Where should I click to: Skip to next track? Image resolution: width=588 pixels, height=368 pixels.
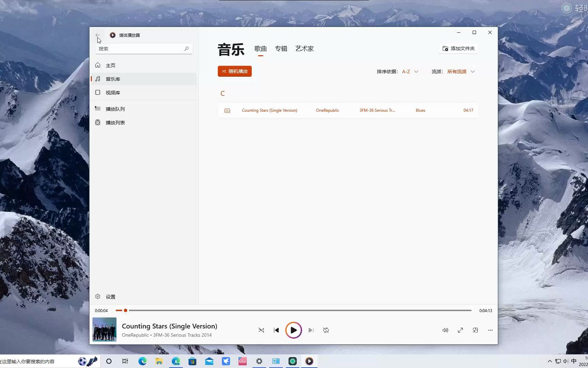[311, 330]
